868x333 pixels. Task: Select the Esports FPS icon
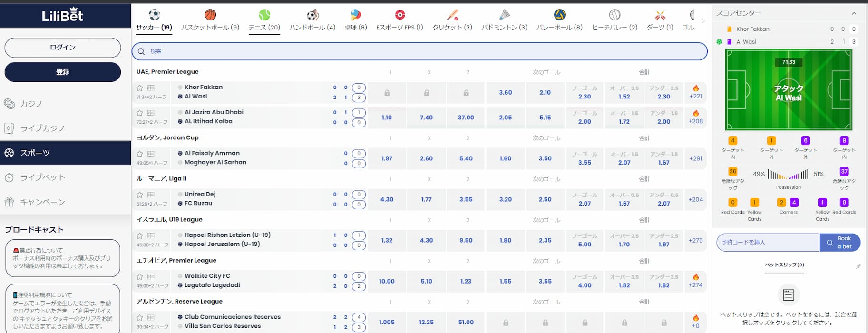click(400, 15)
